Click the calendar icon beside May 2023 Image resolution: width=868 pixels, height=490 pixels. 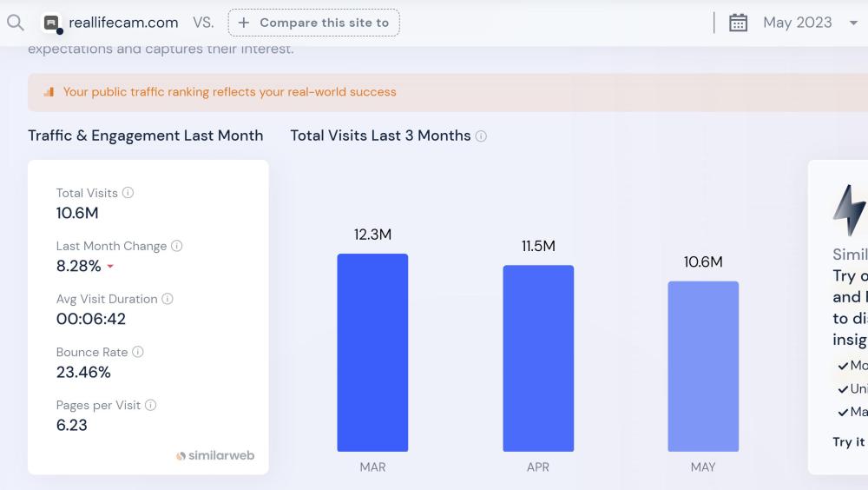(x=738, y=23)
